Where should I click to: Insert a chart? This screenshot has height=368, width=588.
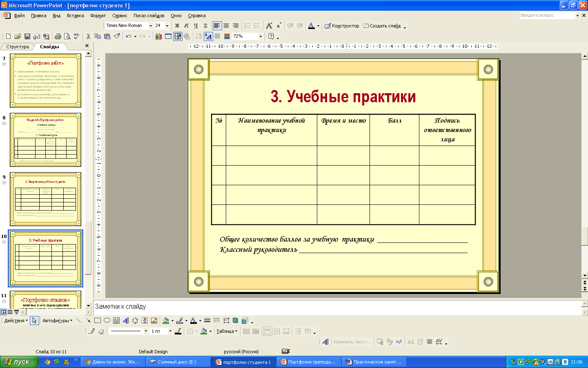(x=158, y=36)
